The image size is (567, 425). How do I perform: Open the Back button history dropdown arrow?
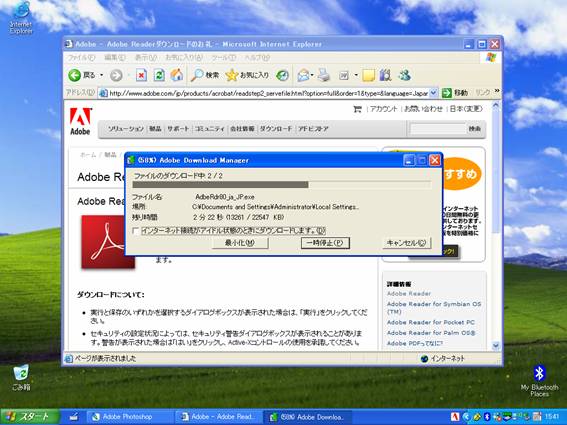(x=102, y=75)
